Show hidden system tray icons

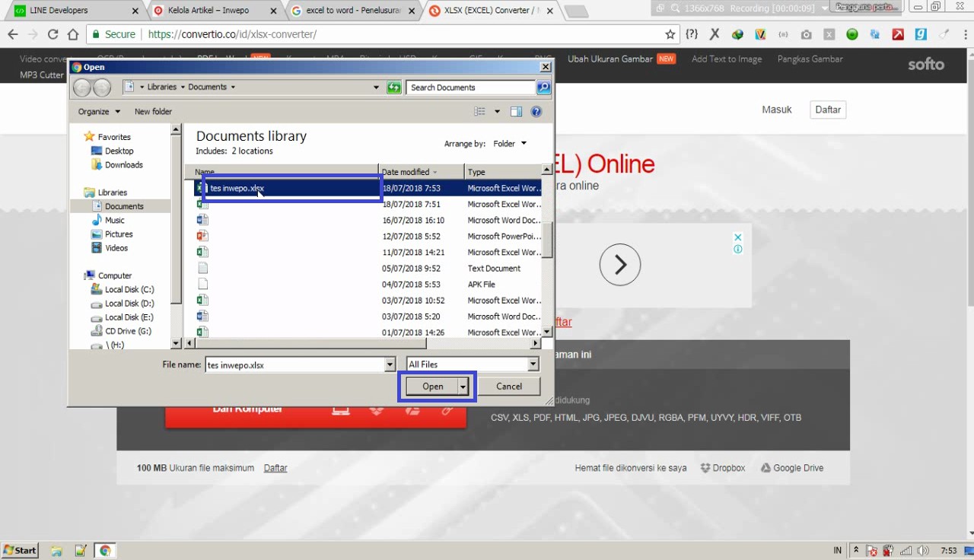point(856,550)
